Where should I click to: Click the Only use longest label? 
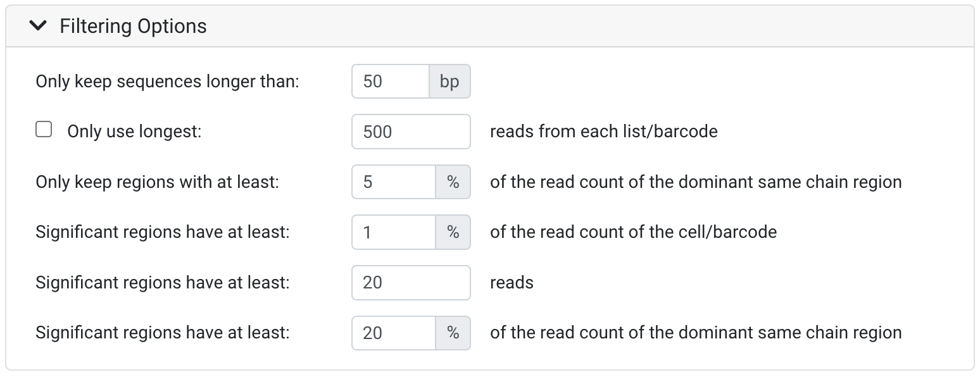coord(134,132)
